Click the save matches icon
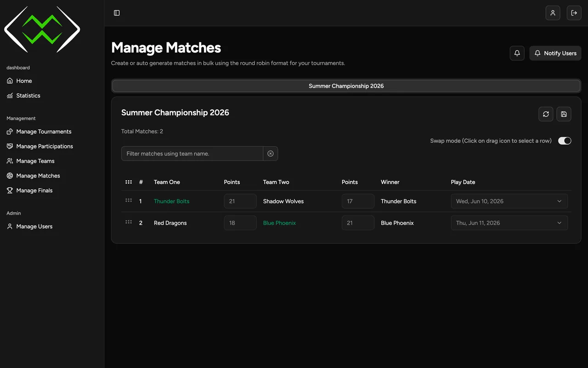Screen dimensions: 588x368 [x=564, y=114]
